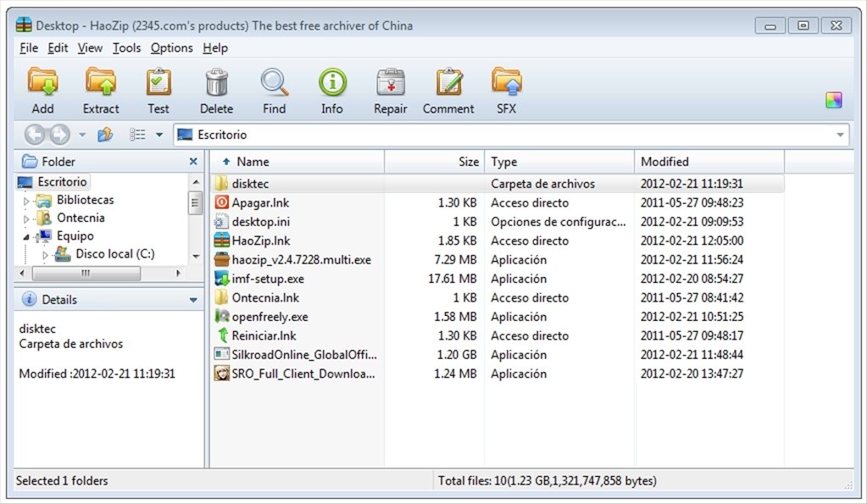Viewport: 867px width, 504px height.
Task: Click the haozip_v2.4.7228.multi.exe icon
Action: point(222,260)
